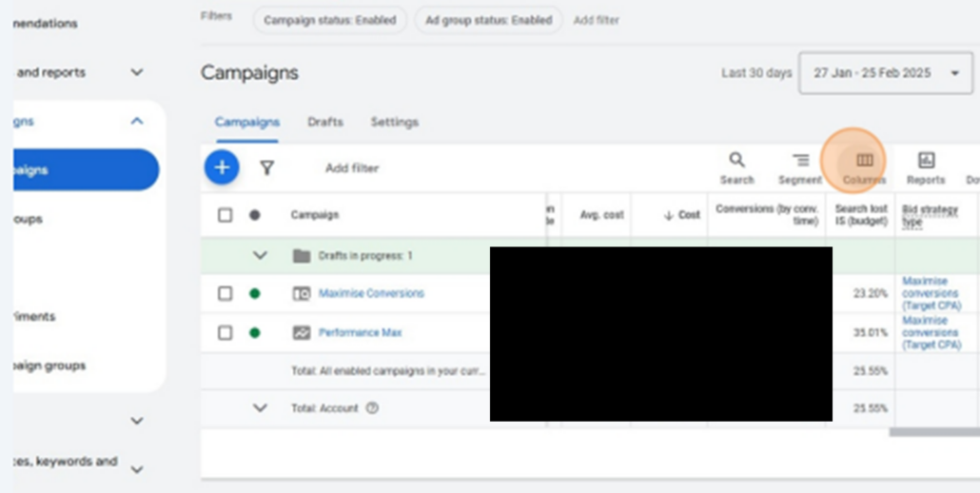This screenshot has height=493, width=980.
Task: Open the Segment tool
Action: point(800,161)
